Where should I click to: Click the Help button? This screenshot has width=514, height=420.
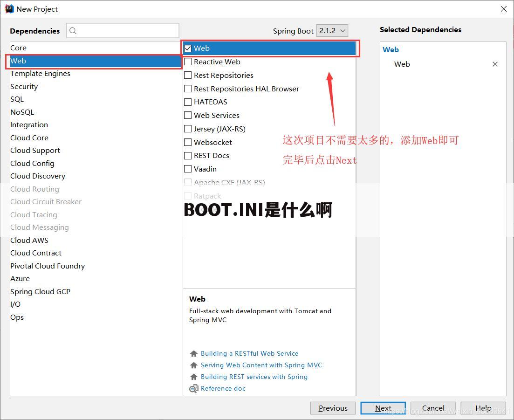(x=483, y=408)
